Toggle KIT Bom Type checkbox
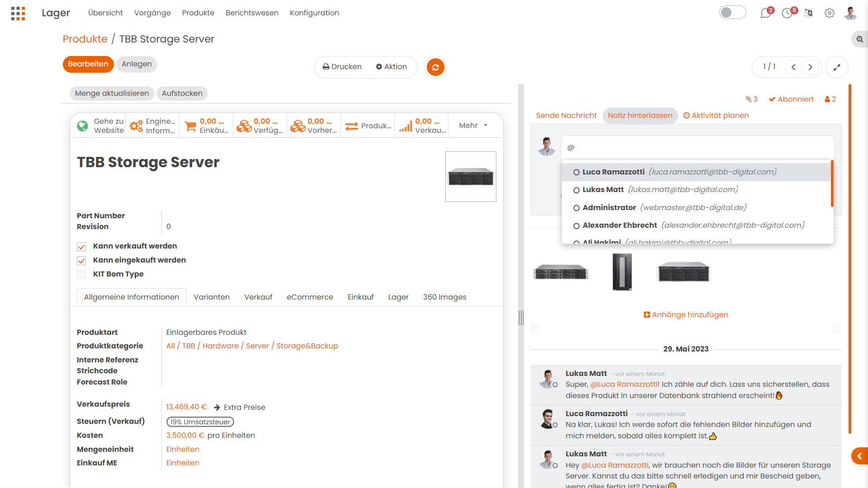This screenshot has height=488, width=868. (81, 274)
